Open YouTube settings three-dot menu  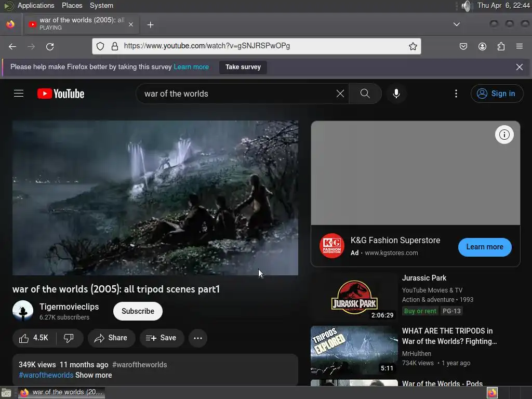pos(456,94)
